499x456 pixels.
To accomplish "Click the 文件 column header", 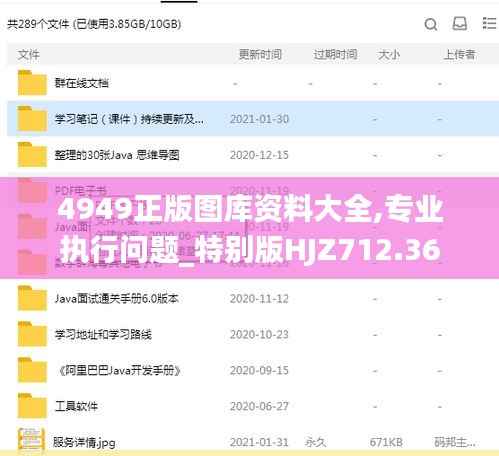I will [x=29, y=55].
